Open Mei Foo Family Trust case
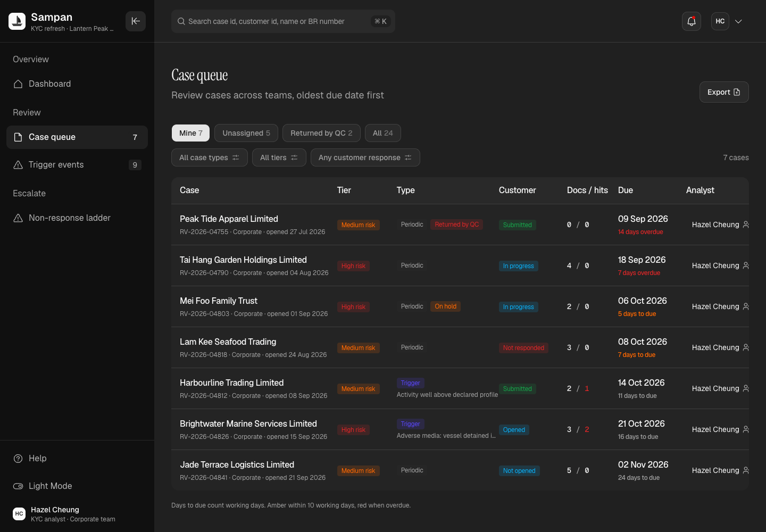 point(219,301)
